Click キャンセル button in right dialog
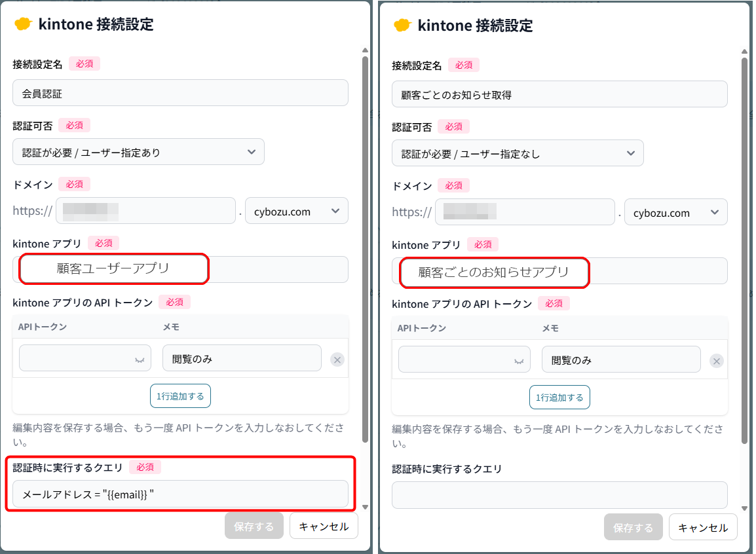Screen dimensions: 756x554 pos(704,528)
